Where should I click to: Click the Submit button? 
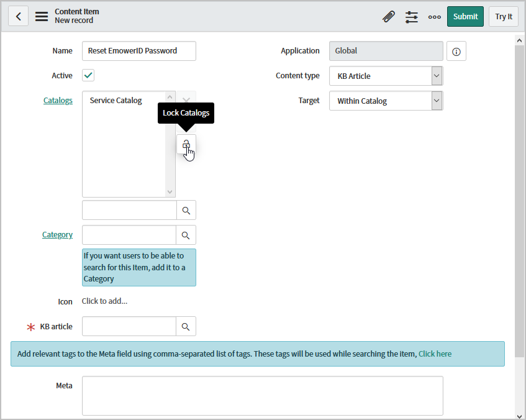pyautogui.click(x=465, y=17)
